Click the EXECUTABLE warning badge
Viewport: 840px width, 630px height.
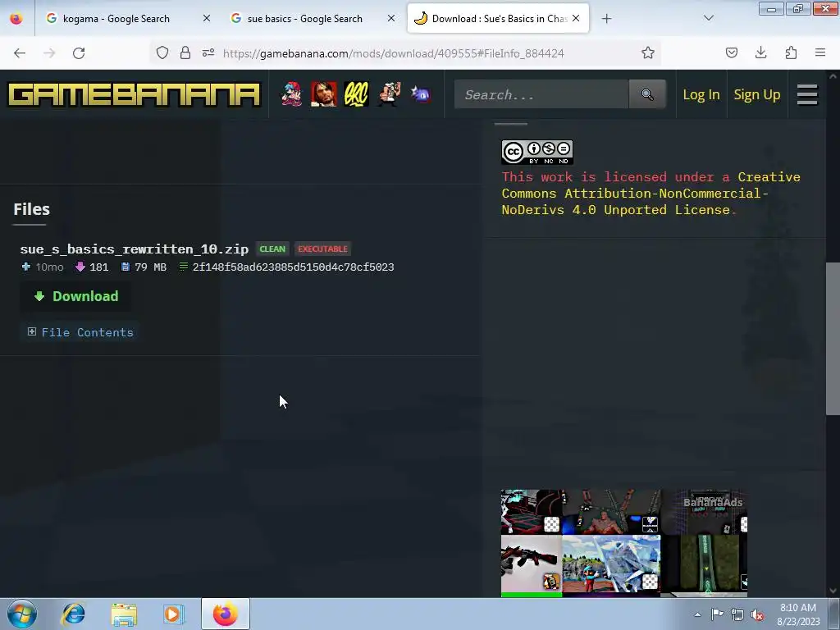point(322,249)
